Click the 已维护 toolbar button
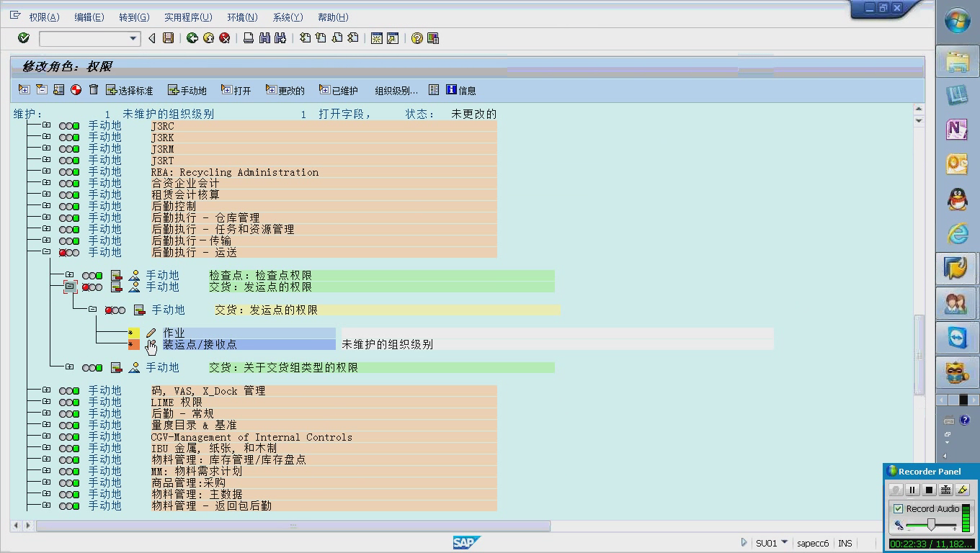Screen dimensions: 980x553 tap(339, 90)
